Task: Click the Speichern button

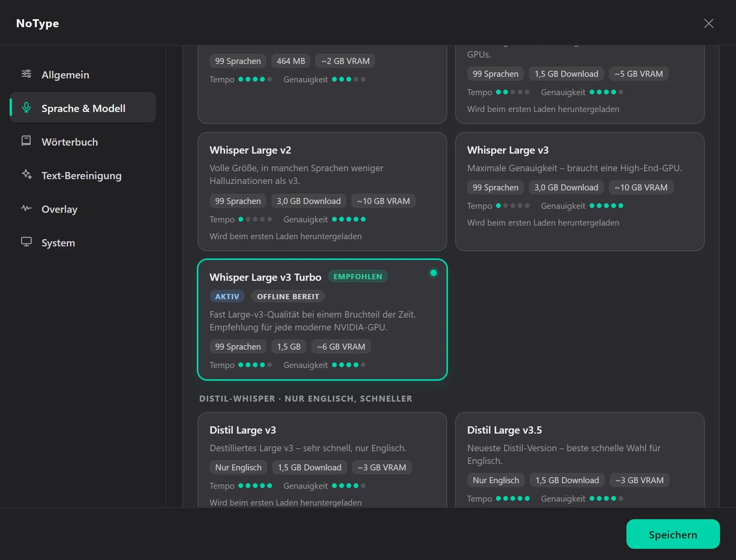Action: 673,534
